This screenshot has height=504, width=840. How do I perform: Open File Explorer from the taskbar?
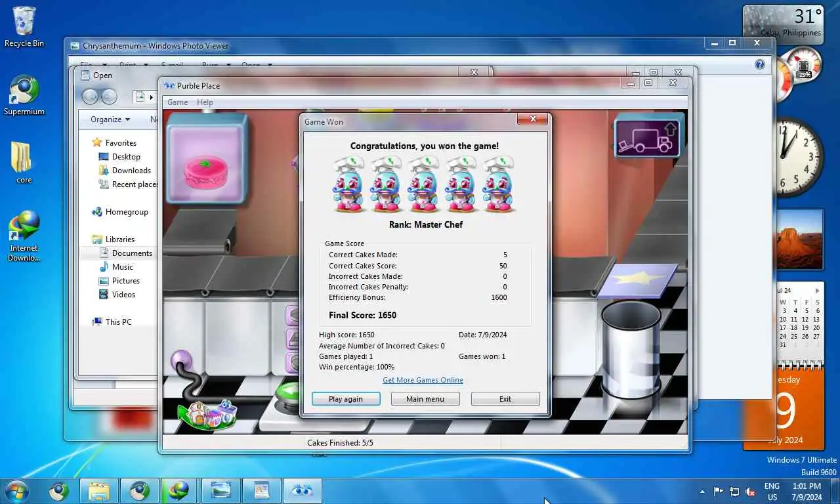(99, 491)
